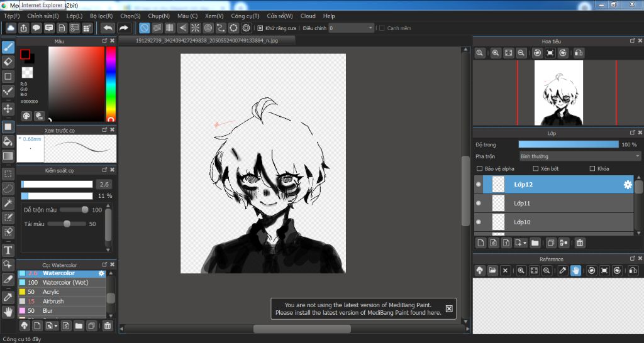The height and width of the screenshot is (343, 644).
Task: Enable Khóa layer lock checkbox
Action: pos(592,168)
